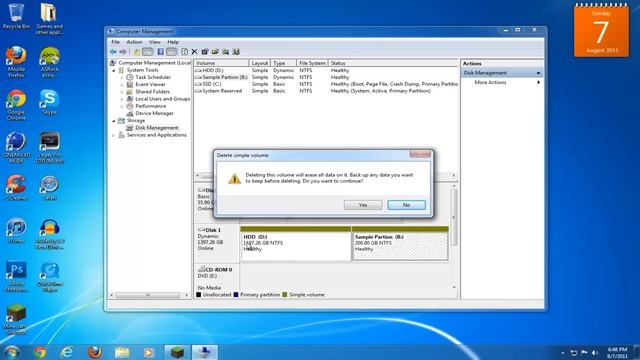Expand the Task Scheduler node
Screen dimensions: 640x360
point(122,77)
